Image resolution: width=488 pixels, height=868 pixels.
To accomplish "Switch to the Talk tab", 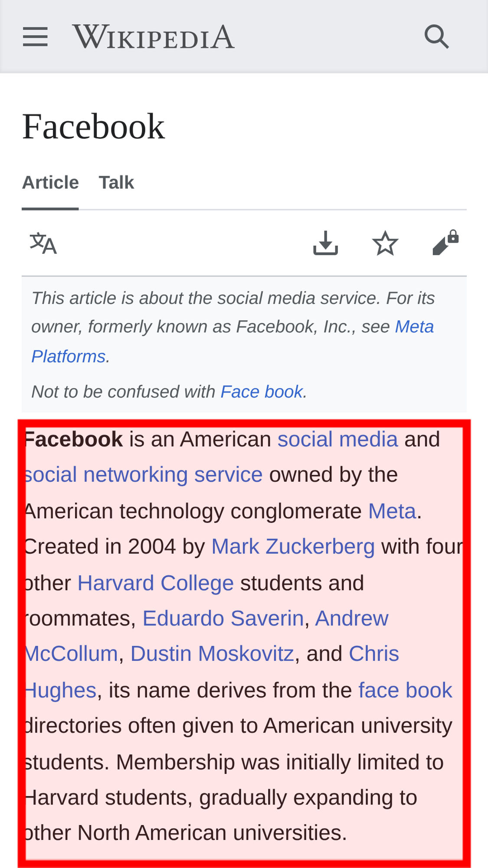I will click(x=116, y=183).
